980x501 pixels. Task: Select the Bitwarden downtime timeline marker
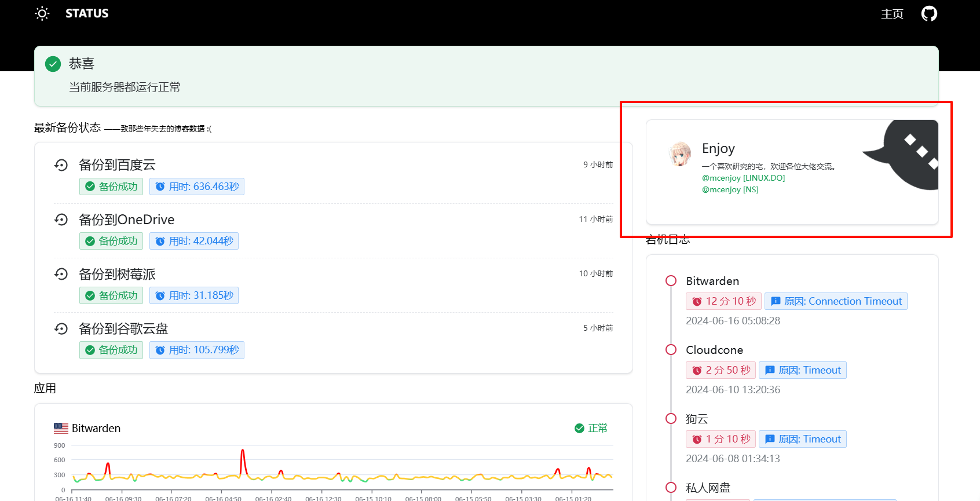[671, 281]
